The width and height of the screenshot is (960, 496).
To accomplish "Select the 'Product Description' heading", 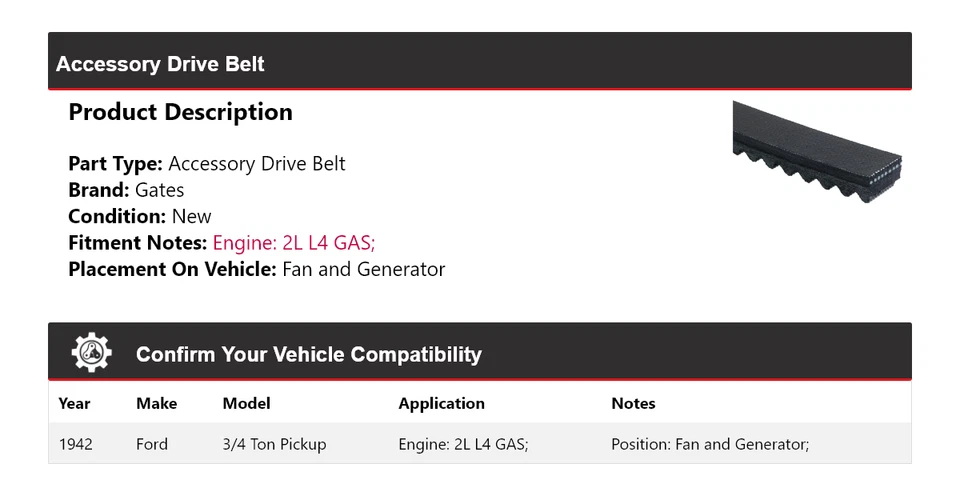I will (180, 112).
